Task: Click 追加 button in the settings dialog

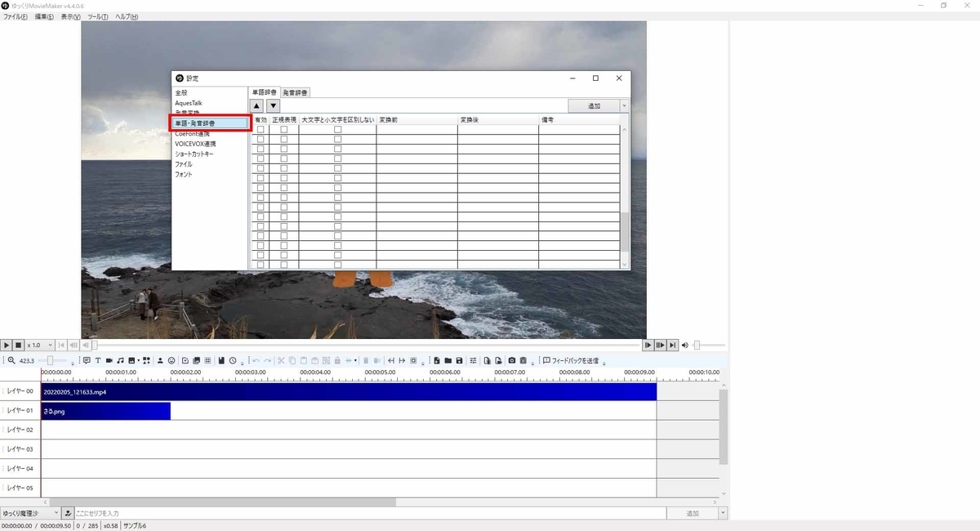Action: pos(594,105)
